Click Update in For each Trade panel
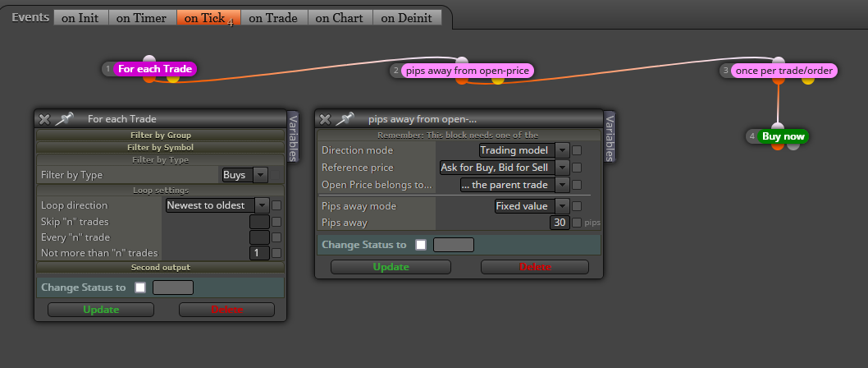 (x=101, y=310)
